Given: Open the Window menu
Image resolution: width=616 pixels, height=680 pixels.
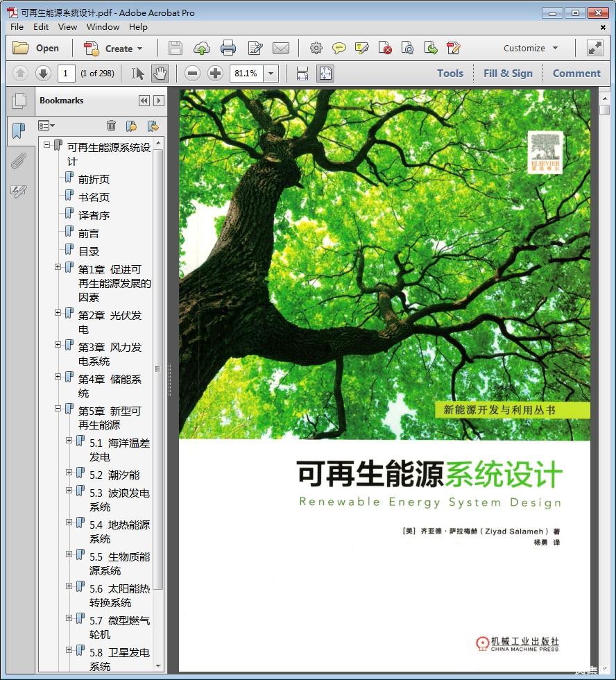Looking at the screenshot, I should [x=103, y=27].
